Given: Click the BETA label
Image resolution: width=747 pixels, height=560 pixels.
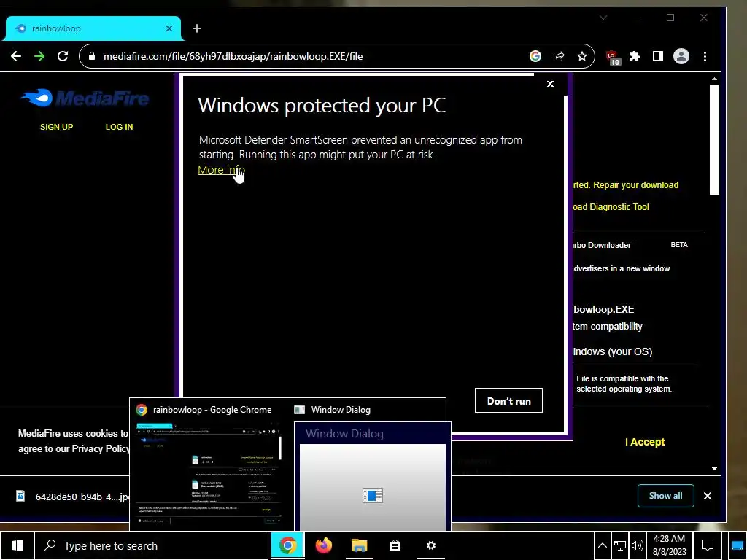Looking at the screenshot, I should (679, 245).
